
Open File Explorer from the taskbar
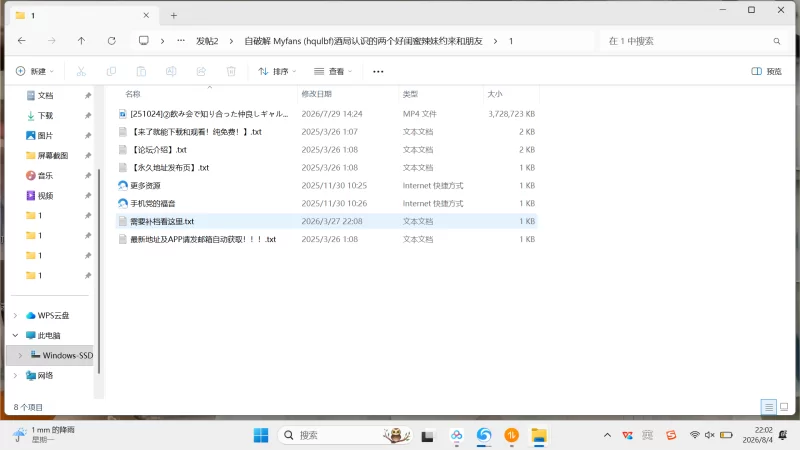(x=539, y=435)
